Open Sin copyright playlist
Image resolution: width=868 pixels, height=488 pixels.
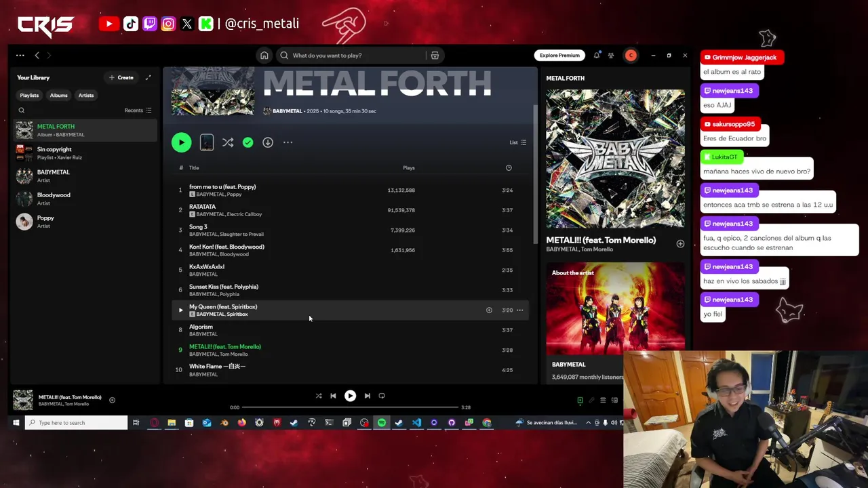pos(85,153)
